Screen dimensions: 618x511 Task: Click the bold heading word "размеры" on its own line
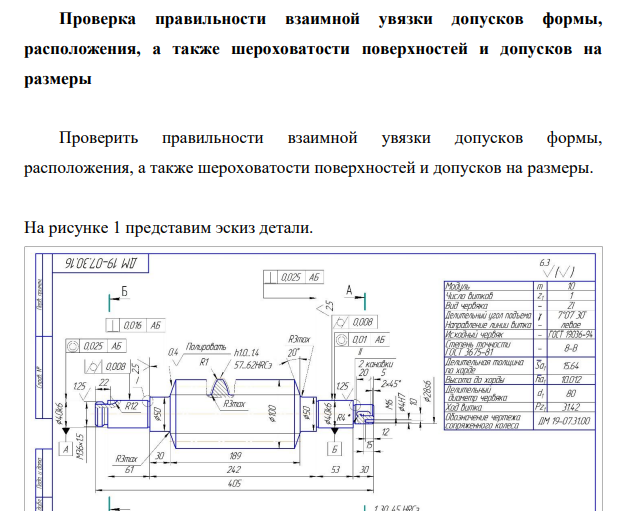[x=58, y=79]
